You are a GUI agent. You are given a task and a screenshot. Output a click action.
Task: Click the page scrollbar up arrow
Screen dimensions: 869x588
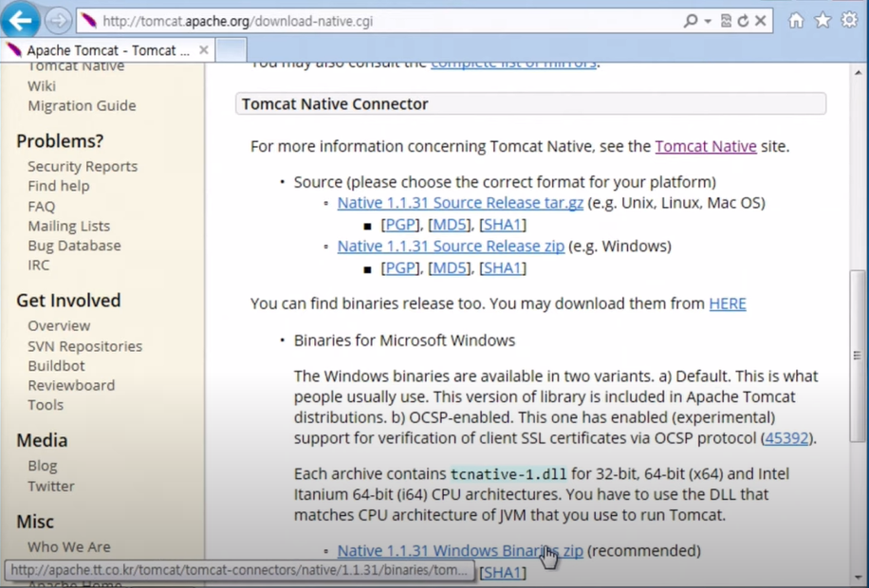[858, 73]
